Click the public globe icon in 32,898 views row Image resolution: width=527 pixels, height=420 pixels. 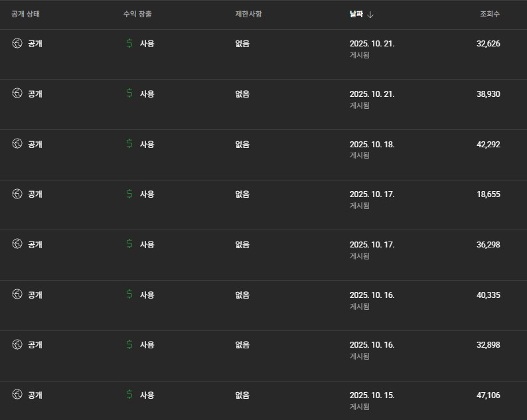pyautogui.click(x=17, y=344)
